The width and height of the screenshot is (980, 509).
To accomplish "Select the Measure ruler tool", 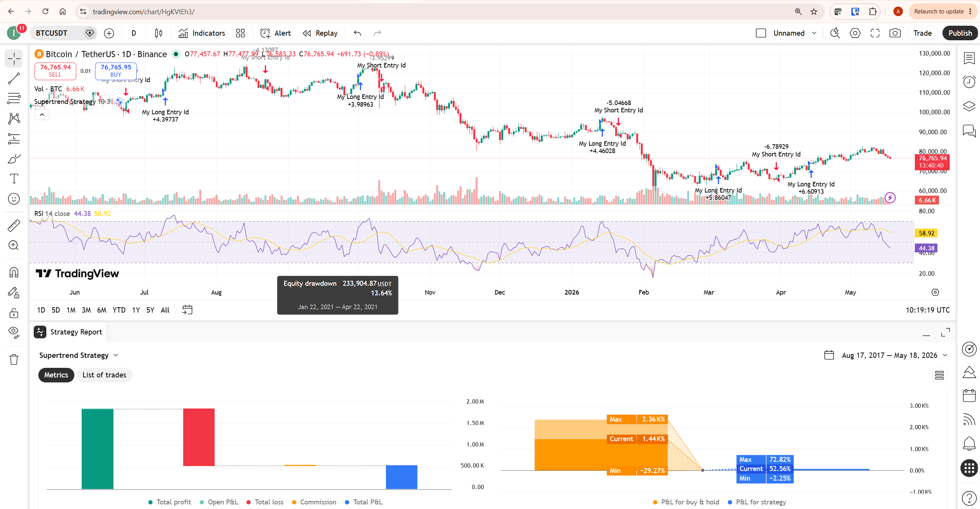I will coord(14,226).
